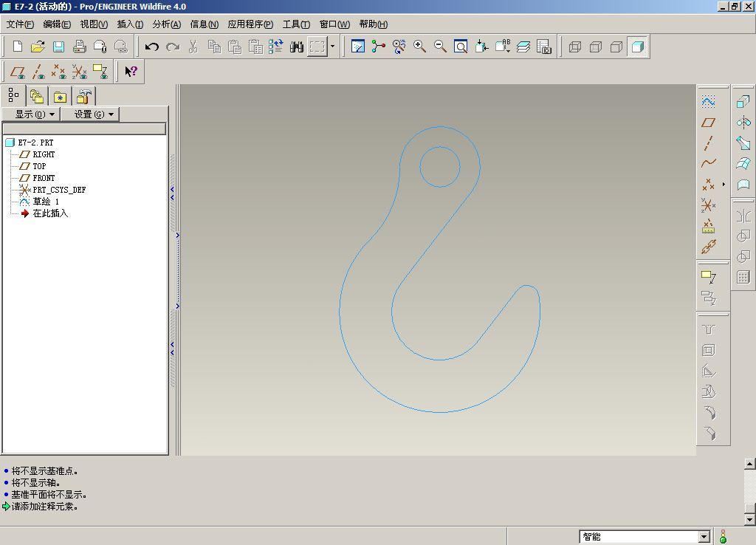Create a new file with the New icon

(18, 47)
